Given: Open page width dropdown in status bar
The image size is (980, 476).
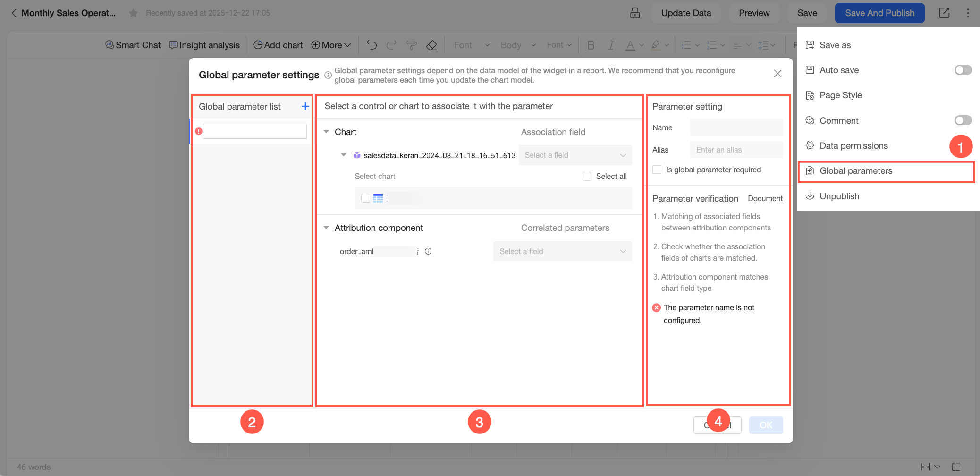Looking at the screenshot, I should tap(930, 467).
